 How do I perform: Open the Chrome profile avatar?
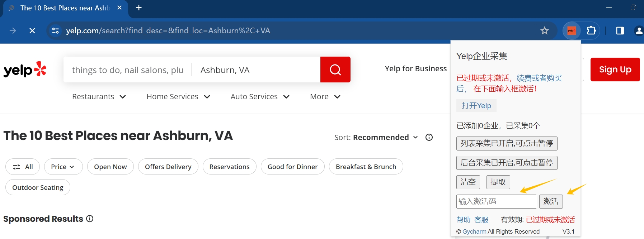pos(639,31)
